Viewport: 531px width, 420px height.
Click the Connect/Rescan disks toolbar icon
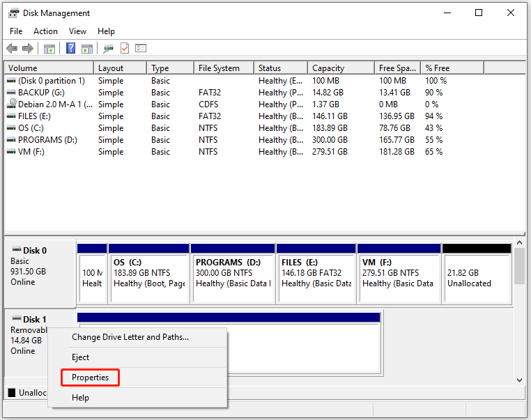pos(108,49)
